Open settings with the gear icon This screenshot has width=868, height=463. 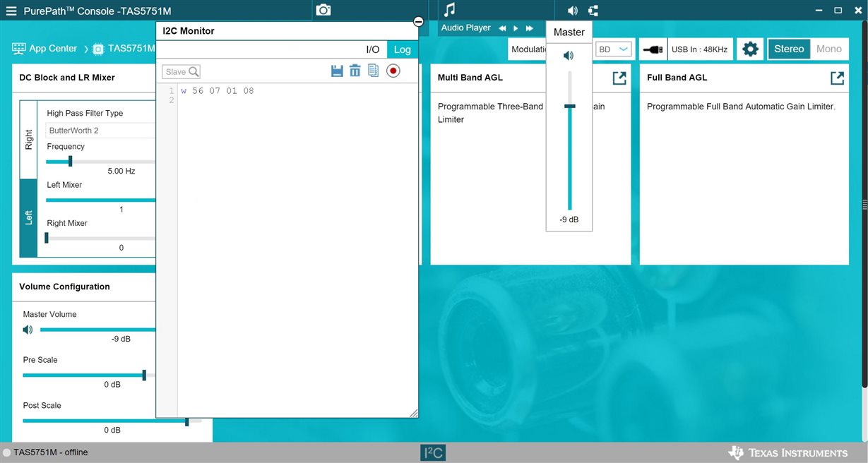750,49
